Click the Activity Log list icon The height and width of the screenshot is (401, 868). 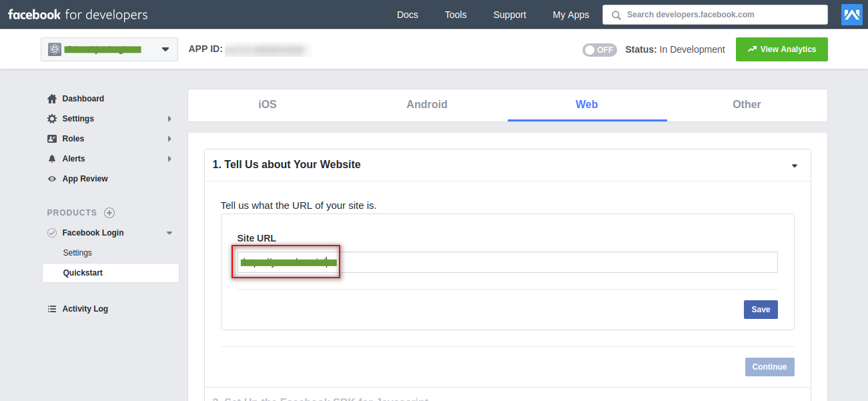(x=52, y=309)
